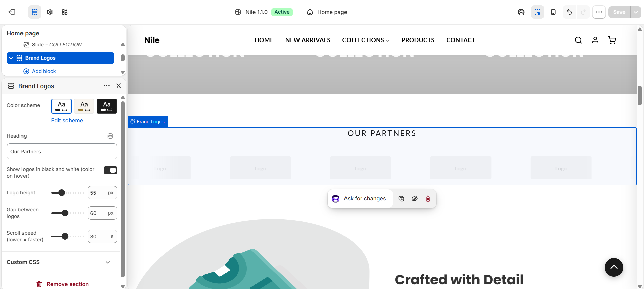Toggle the inspector selection mode icon
Screen dimensions: 644x289
coord(538,12)
